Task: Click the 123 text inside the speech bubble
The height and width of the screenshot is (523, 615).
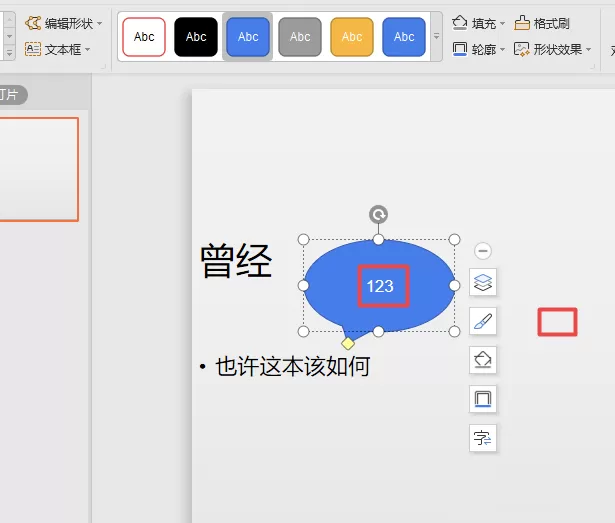Action: (380, 286)
